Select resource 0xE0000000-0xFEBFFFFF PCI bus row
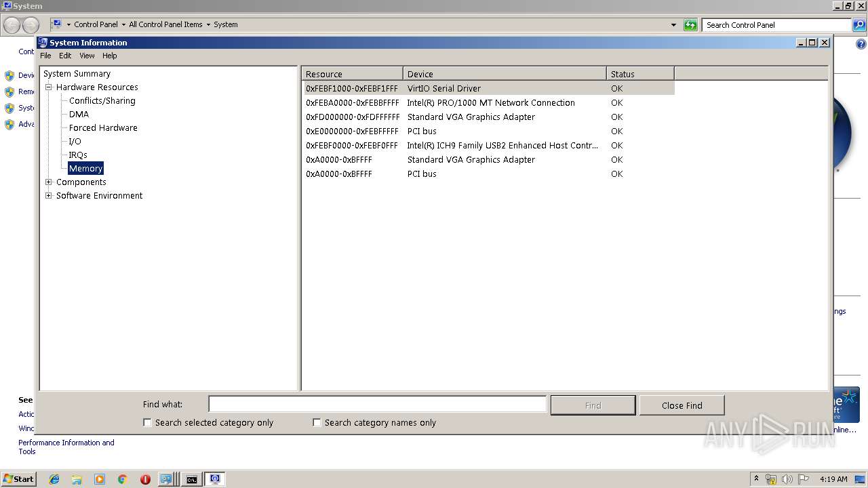 tap(488, 131)
